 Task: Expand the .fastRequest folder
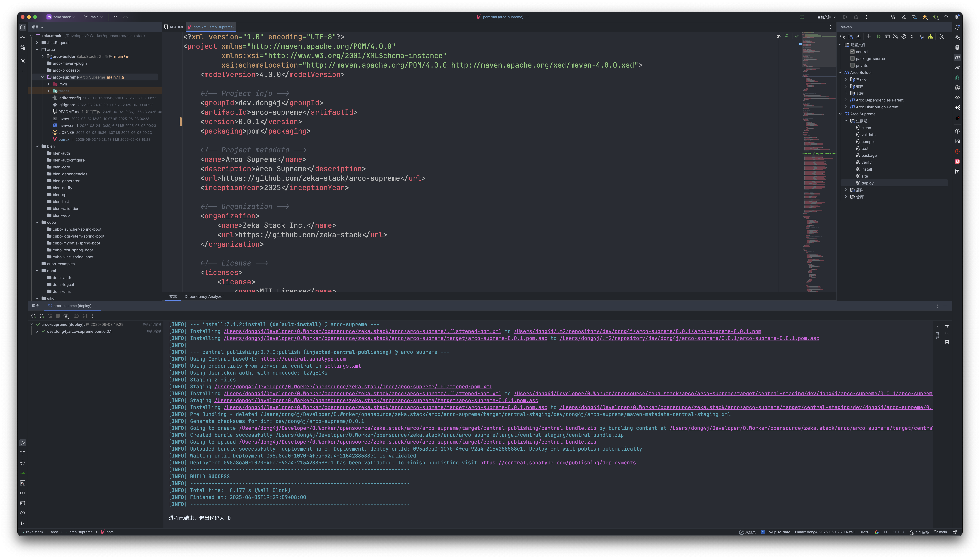point(37,43)
